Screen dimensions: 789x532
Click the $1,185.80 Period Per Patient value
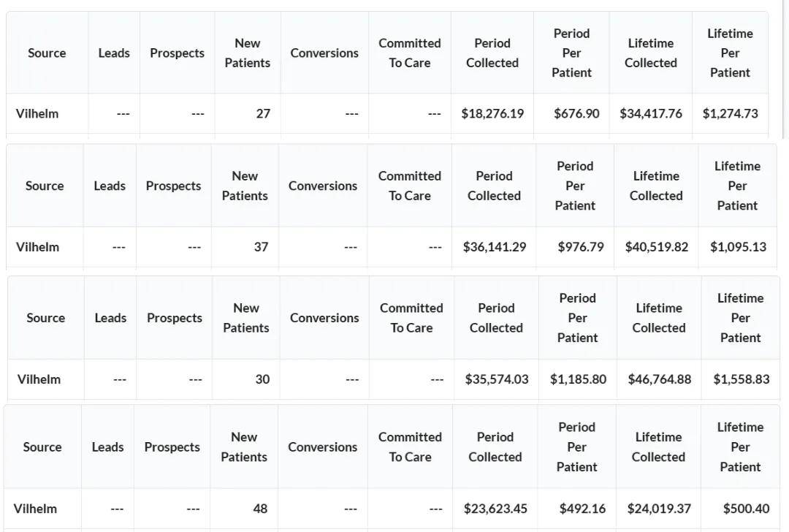578,379
